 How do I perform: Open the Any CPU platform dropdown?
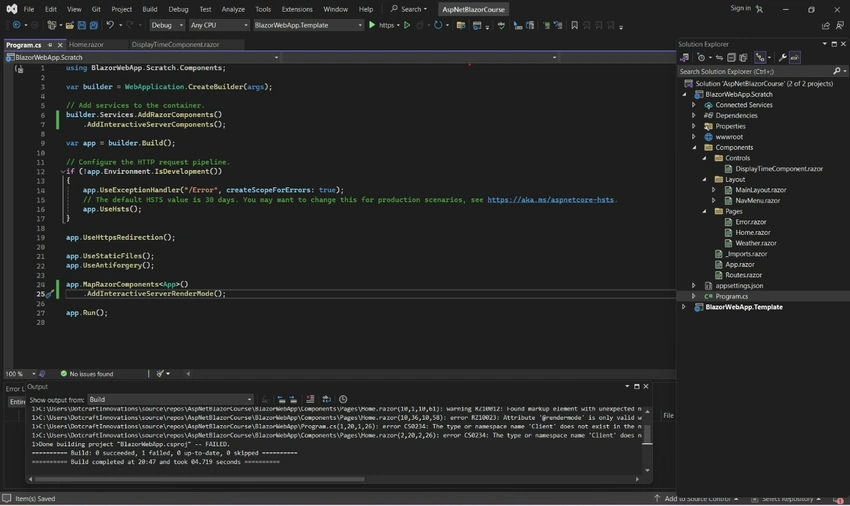219,25
